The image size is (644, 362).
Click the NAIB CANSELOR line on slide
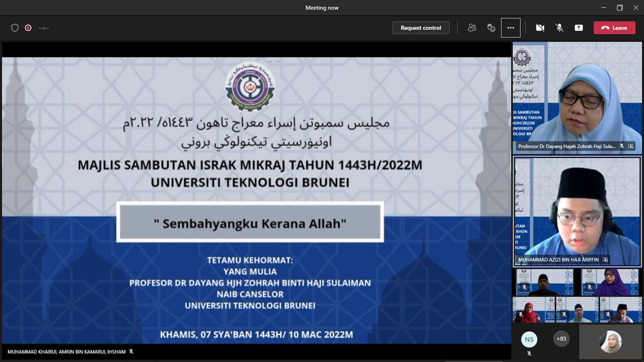click(x=250, y=294)
